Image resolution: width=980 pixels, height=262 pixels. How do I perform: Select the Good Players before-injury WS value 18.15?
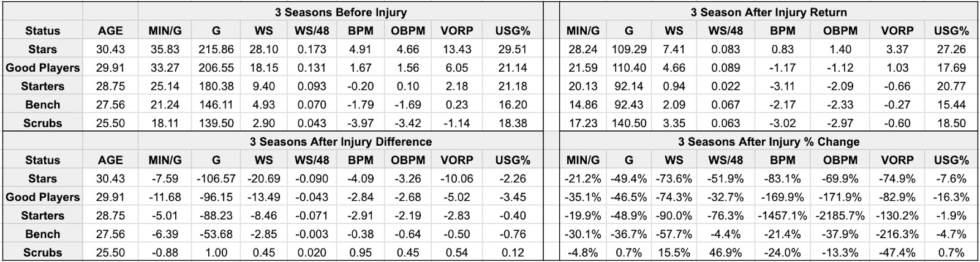(264, 68)
